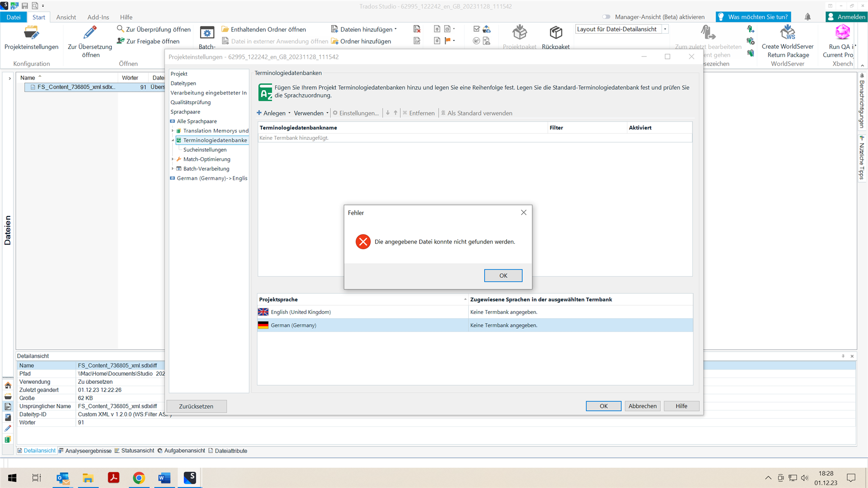Select Projekt in settings tree
Screen dimensions: 868x488
point(179,74)
